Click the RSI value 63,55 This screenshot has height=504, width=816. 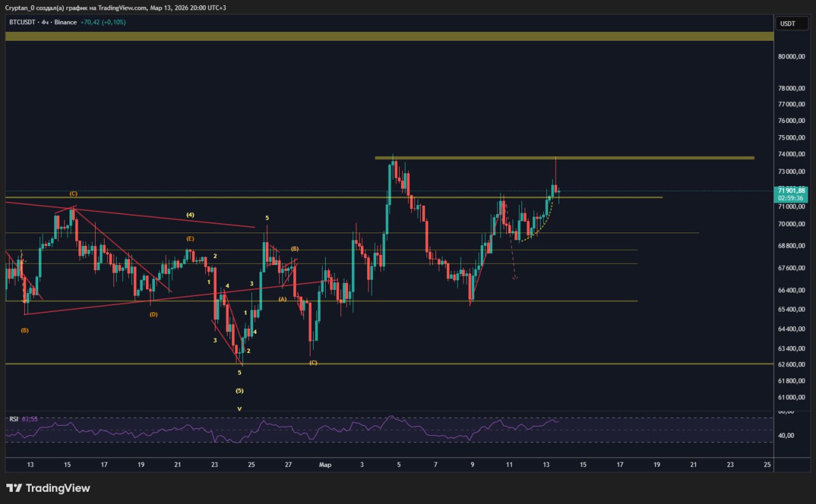29,419
